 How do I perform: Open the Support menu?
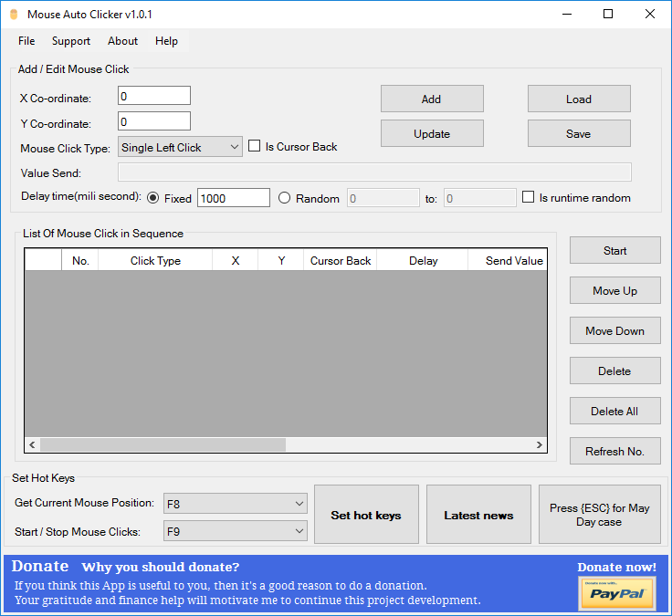pos(71,41)
